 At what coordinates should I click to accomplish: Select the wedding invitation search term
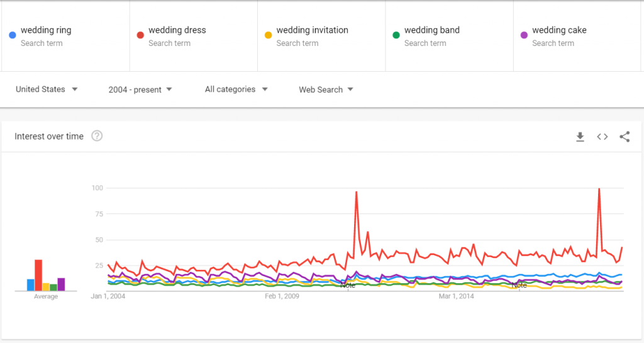point(312,30)
